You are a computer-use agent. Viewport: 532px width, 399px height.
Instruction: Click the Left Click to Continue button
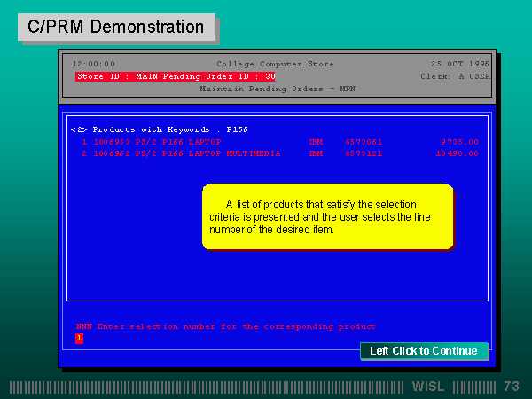(424, 351)
